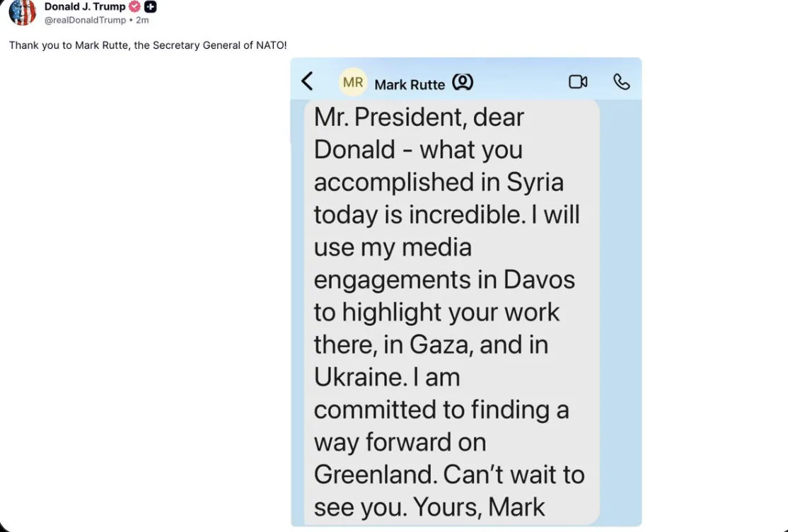Click the 2m post timestamp
The height and width of the screenshot is (532, 788).
142,20
